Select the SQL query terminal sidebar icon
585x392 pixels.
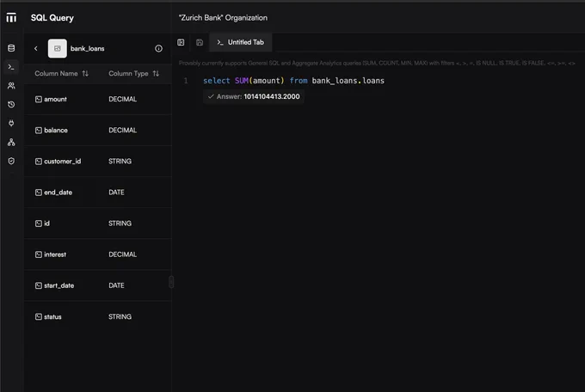coord(11,67)
